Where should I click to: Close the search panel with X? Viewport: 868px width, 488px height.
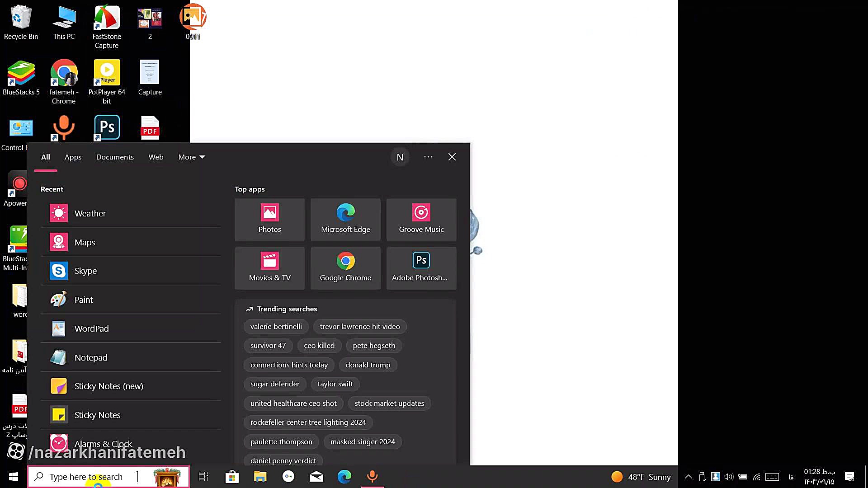[452, 157]
